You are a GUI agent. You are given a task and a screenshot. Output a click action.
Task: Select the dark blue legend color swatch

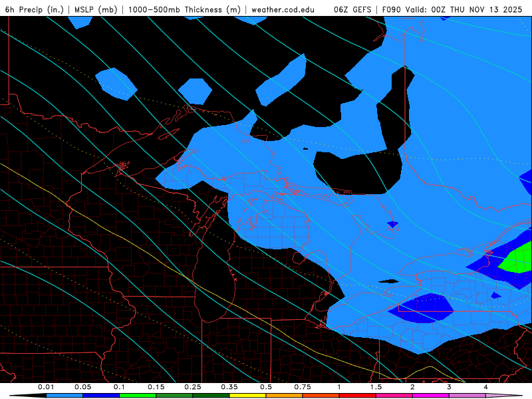pos(101,396)
